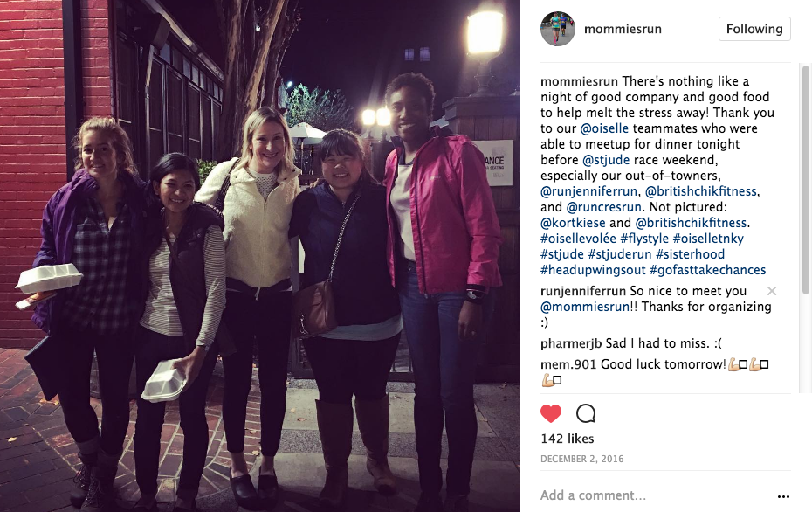The height and width of the screenshot is (512, 812).
Task: Click the comments panel scrollbar
Action: [x=805, y=179]
